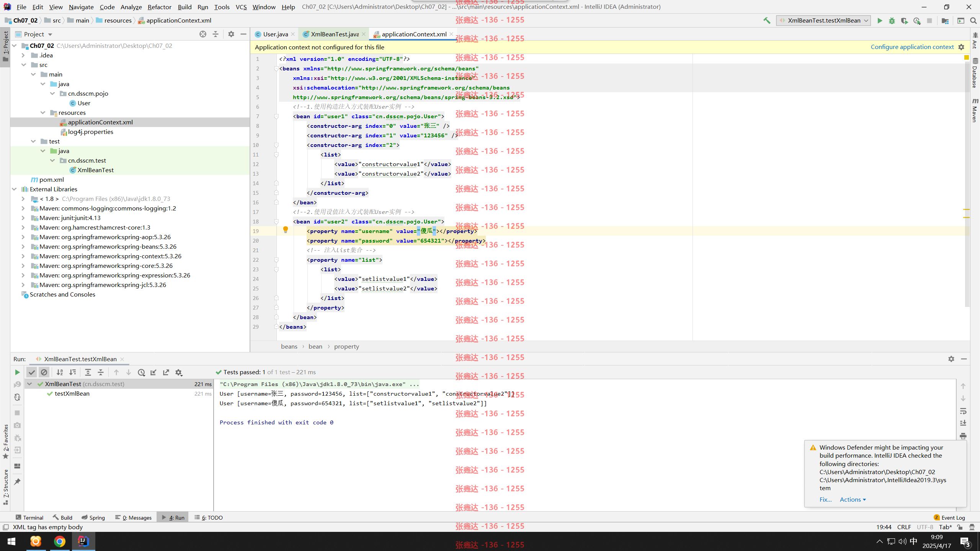Open the Maven tool window on the right
This screenshot has height=551, width=980.
975,110
